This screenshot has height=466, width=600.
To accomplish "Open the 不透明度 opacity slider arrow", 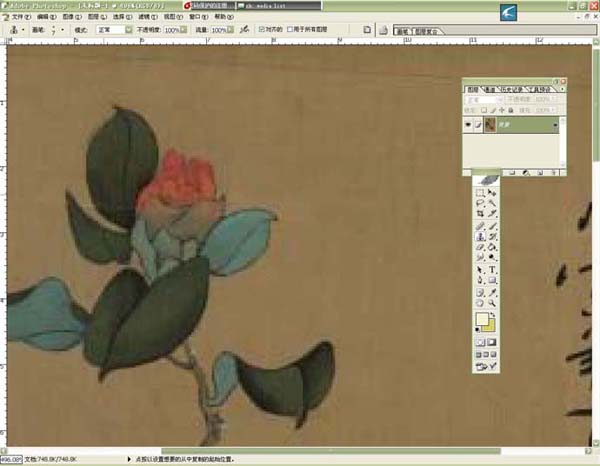I will tap(184, 29).
